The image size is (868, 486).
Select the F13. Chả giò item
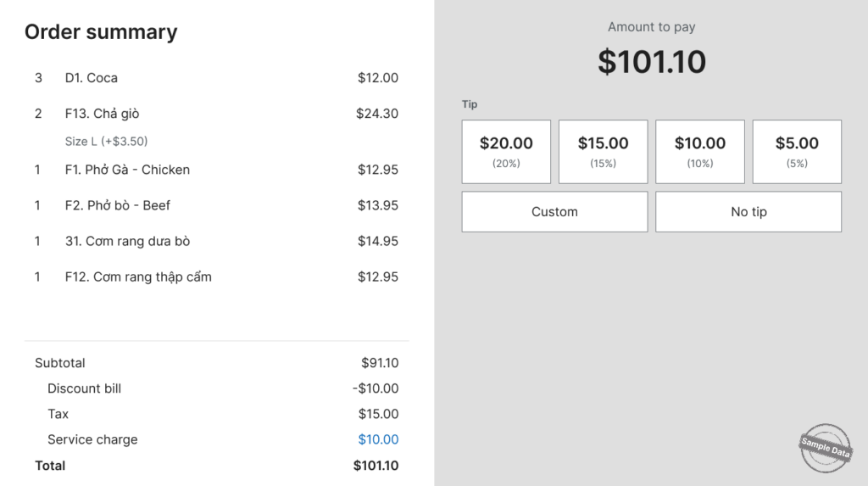(216, 114)
